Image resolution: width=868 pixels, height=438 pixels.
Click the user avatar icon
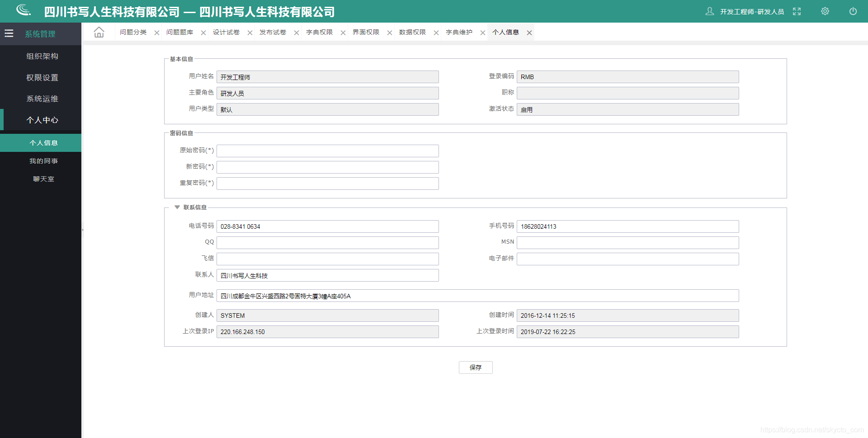(710, 11)
